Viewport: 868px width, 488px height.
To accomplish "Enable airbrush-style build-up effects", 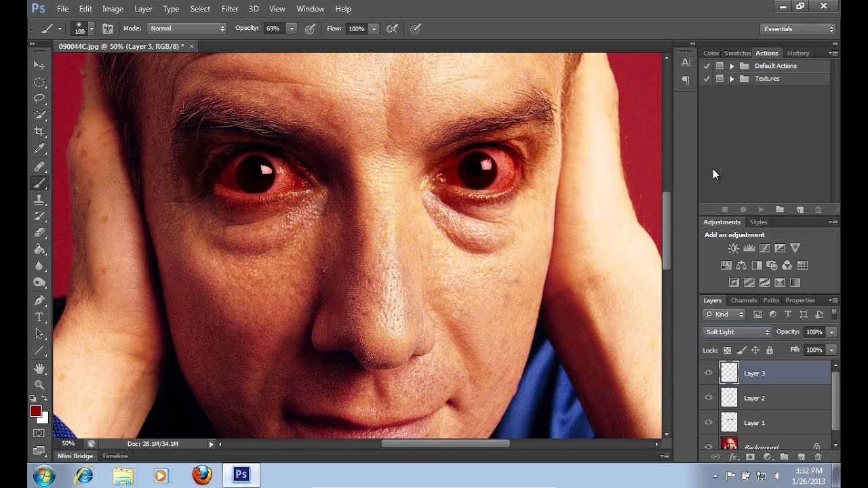I will tap(392, 28).
